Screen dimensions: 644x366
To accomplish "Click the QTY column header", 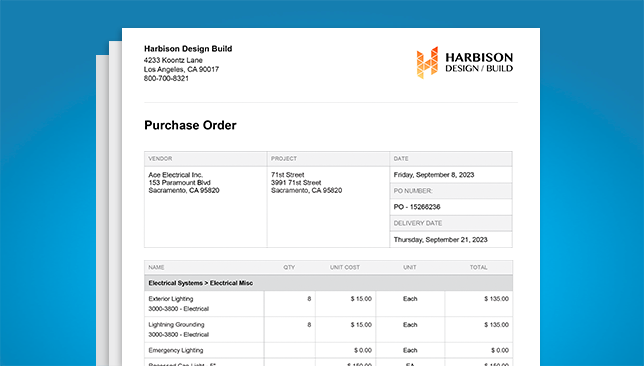I will 289,267.
